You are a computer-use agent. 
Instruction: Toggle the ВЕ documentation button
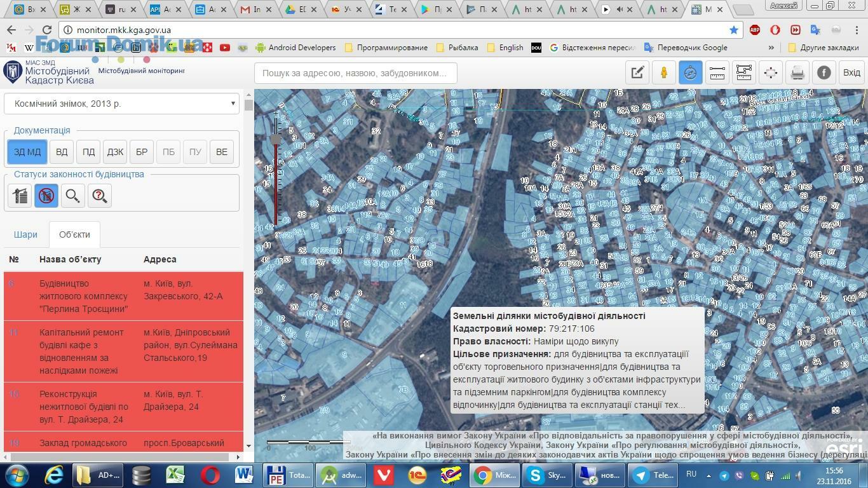click(x=222, y=152)
